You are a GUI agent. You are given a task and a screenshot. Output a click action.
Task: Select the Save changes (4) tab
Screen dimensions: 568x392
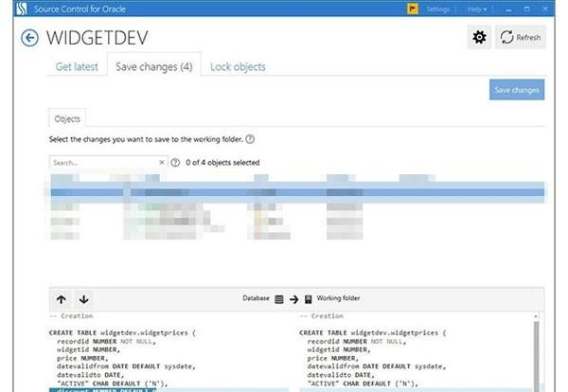click(x=154, y=66)
